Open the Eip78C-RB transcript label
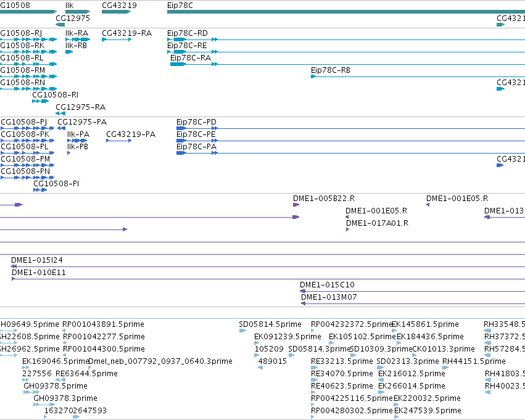Viewport: 525px width, 420px height. (331, 70)
